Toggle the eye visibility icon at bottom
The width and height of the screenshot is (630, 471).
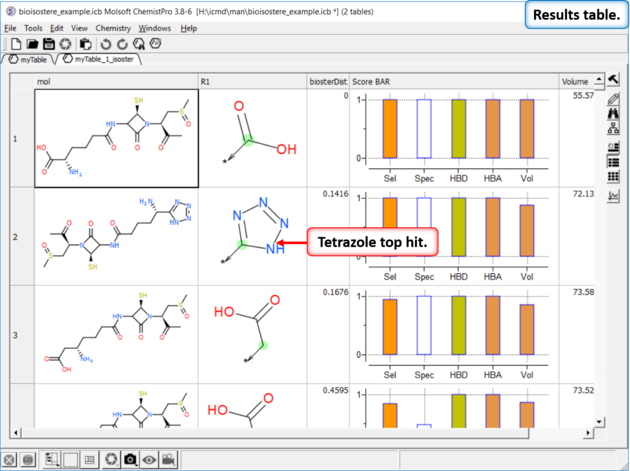(149, 459)
